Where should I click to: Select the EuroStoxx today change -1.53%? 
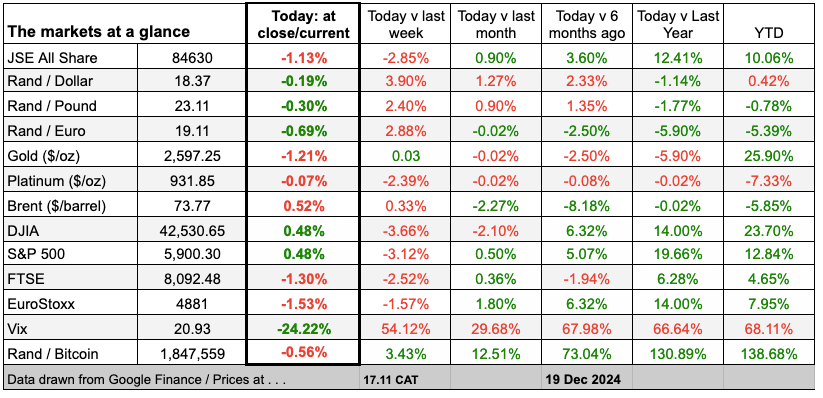click(x=303, y=304)
